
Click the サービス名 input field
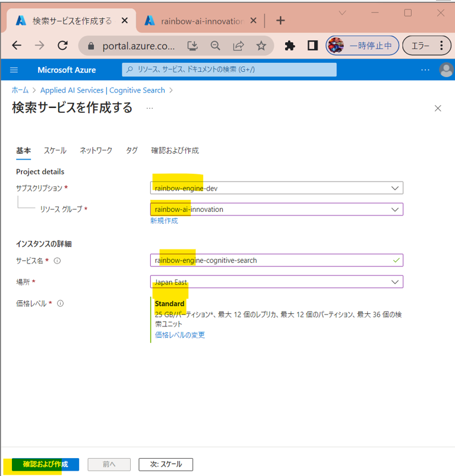277,260
